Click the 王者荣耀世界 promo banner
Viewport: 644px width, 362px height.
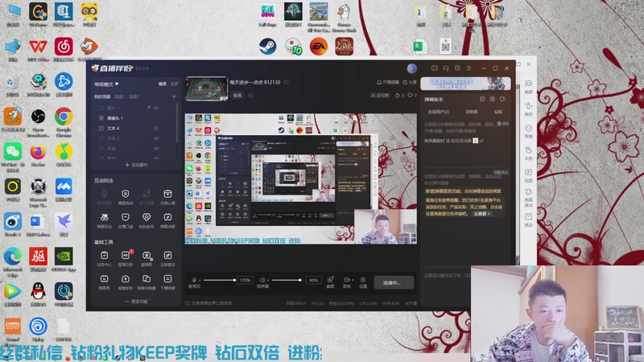(465, 84)
